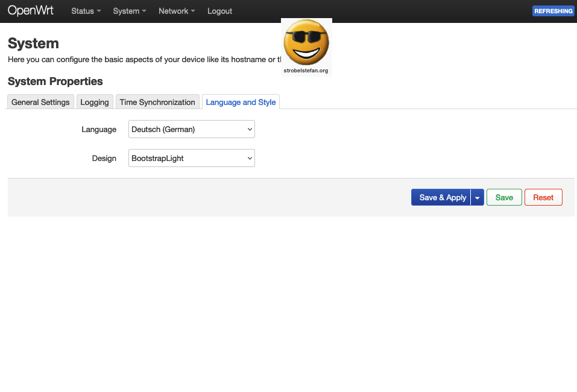577x392 pixels.
Task: Expand the Network menu
Action: click(177, 11)
